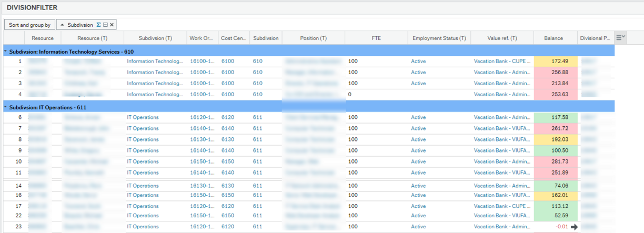Click the FTE value 0 in row 4
This screenshot has height=233, width=644.
(x=349, y=95)
